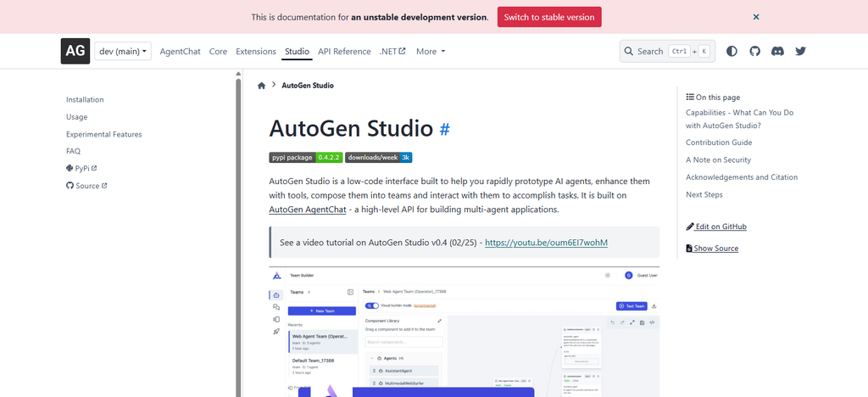
Task: Click Deploy rocket icon in embedded screenshot
Action: click(276, 332)
